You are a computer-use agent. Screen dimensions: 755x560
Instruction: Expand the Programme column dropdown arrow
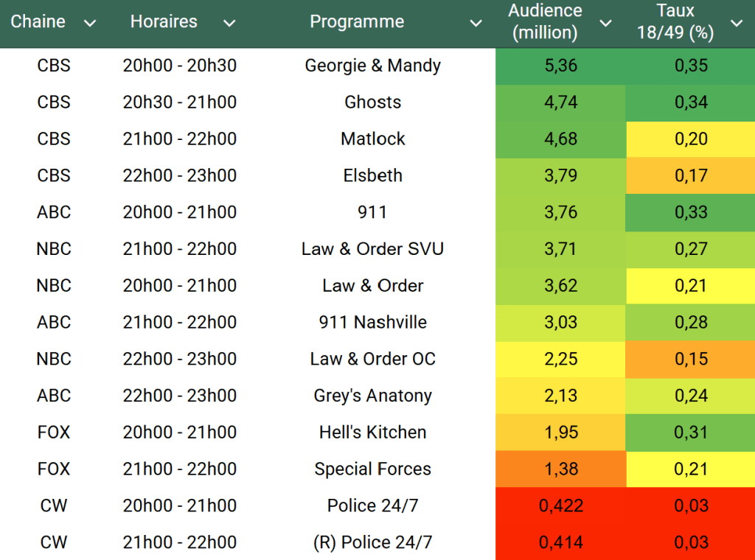point(476,24)
